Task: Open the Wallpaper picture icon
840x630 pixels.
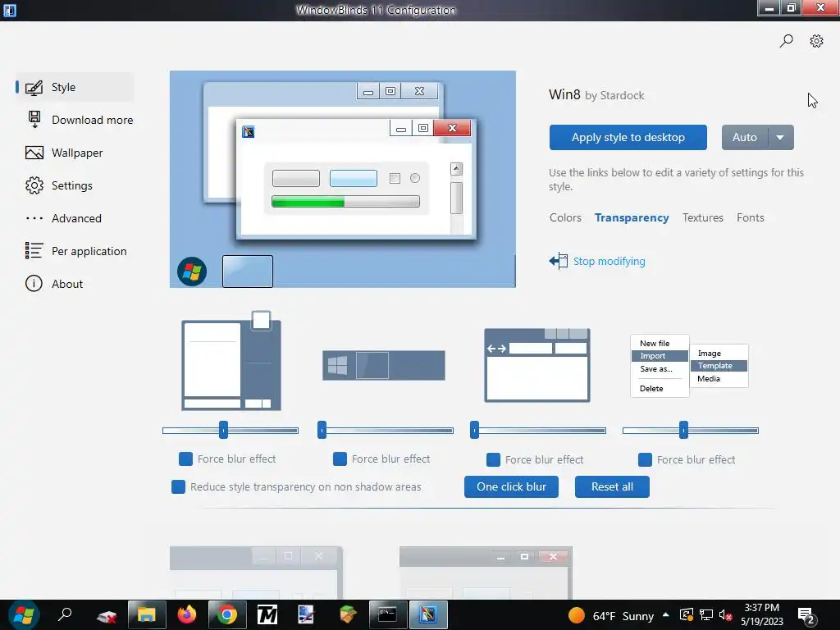Action: point(34,153)
